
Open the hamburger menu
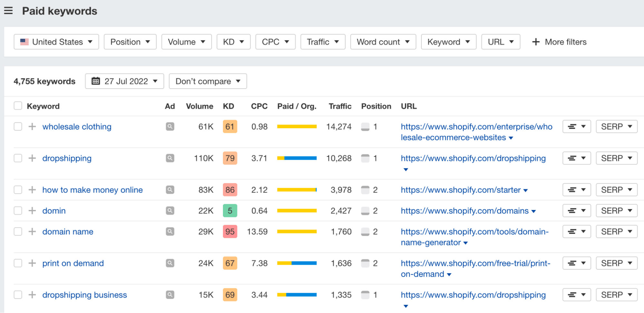[8, 11]
